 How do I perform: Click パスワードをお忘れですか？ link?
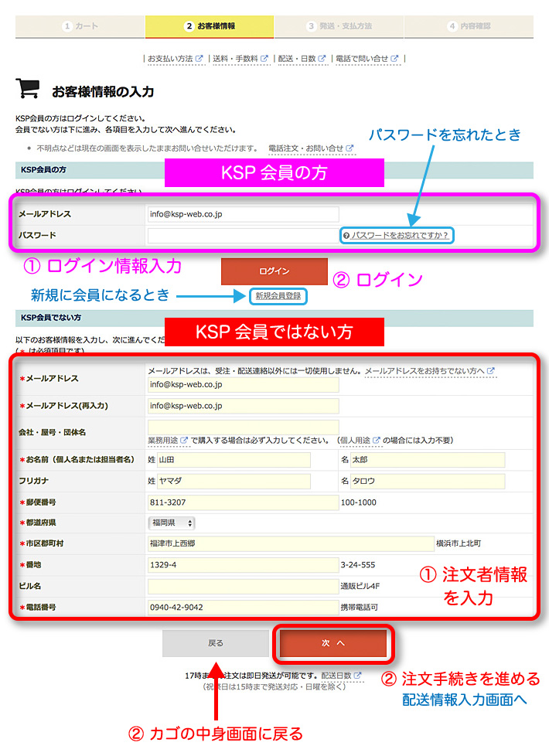tap(400, 235)
